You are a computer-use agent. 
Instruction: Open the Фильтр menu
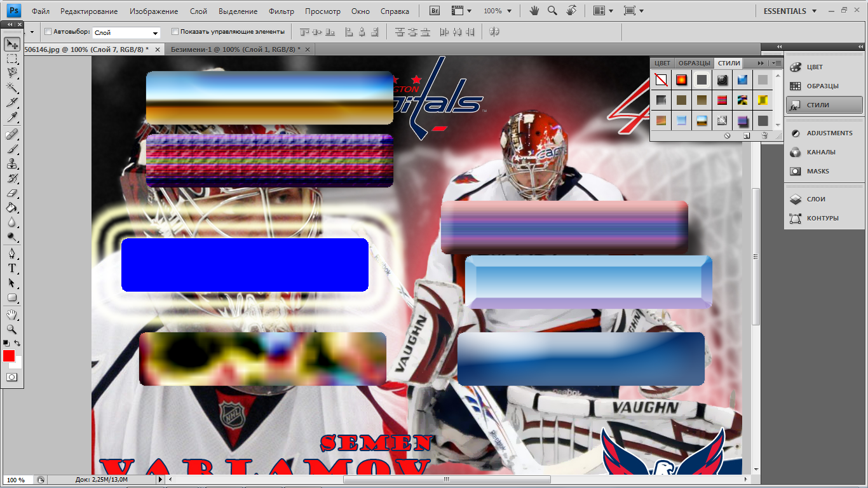point(281,11)
